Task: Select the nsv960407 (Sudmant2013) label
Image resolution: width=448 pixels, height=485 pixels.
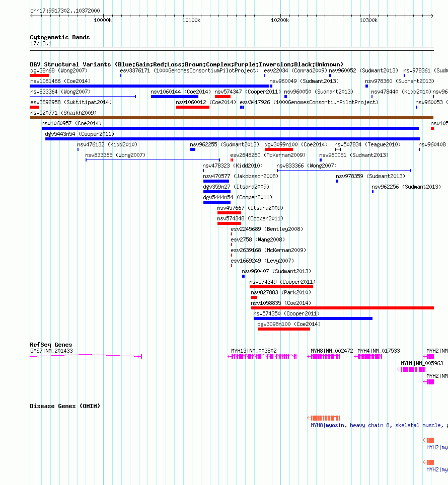Action: tap(276, 271)
